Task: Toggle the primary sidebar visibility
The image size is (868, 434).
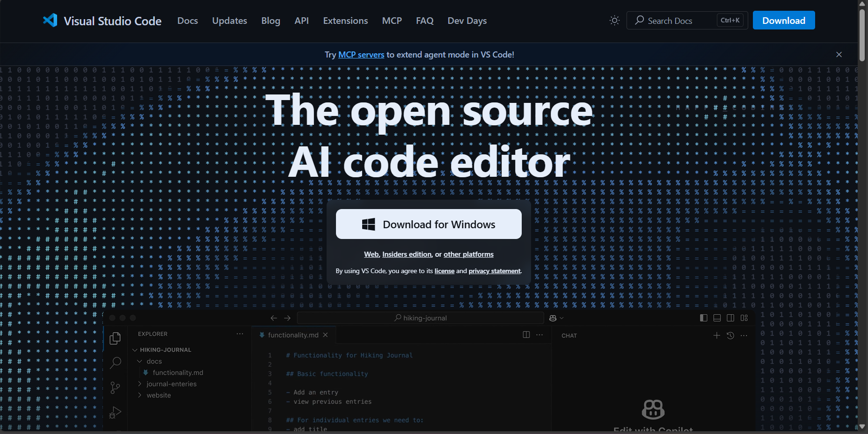Action: tap(703, 318)
